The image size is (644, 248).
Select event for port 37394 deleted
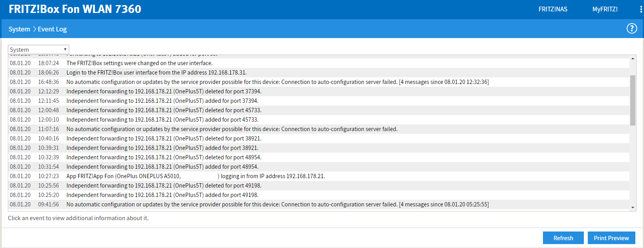[164, 91]
